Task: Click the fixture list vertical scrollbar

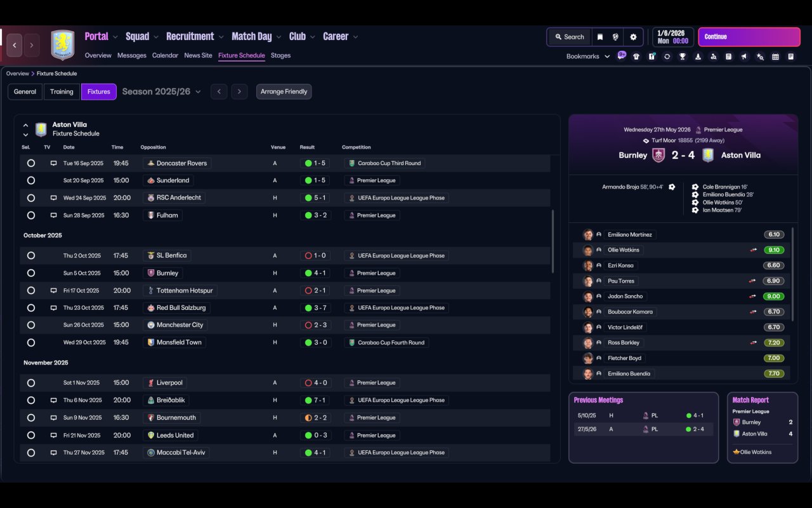Action: pyautogui.click(x=553, y=241)
